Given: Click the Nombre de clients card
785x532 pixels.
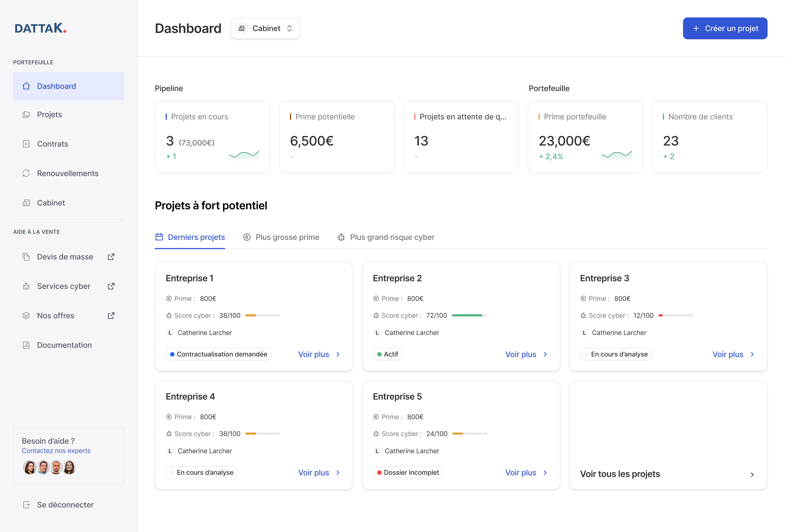Looking at the screenshot, I should point(710,136).
